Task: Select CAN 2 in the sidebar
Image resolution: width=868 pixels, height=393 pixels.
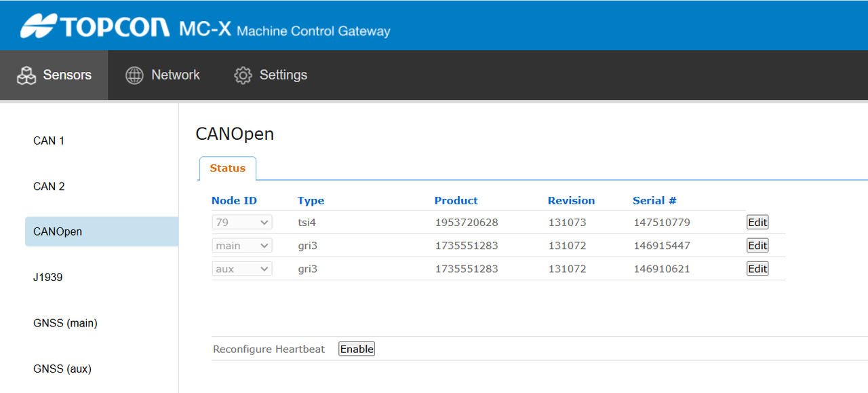Action: pos(49,186)
